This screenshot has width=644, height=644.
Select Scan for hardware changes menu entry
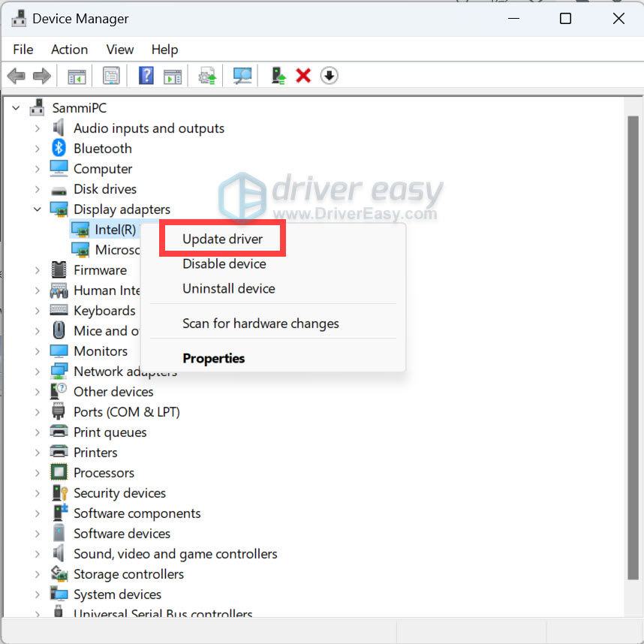(260, 324)
